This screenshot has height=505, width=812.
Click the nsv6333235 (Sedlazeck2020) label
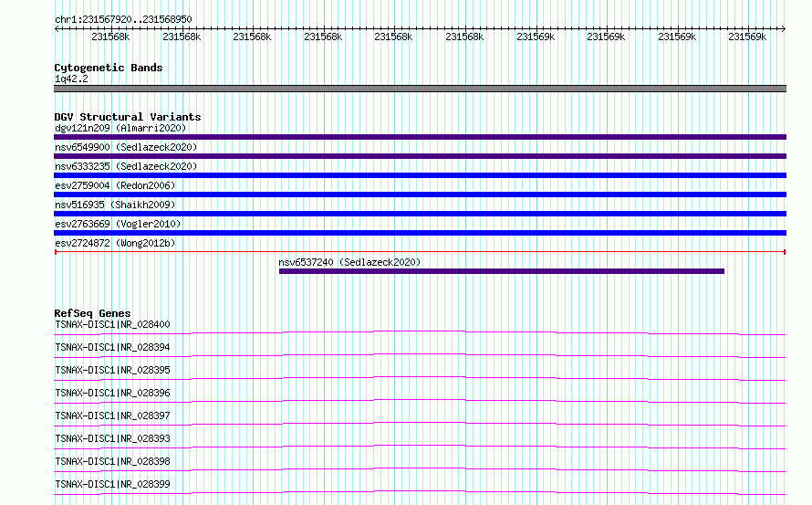pyautogui.click(x=126, y=166)
